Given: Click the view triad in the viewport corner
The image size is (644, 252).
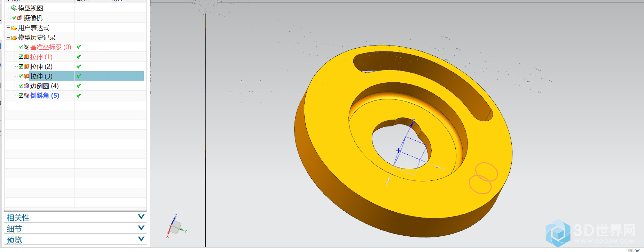Looking at the screenshot, I should pos(176,226).
